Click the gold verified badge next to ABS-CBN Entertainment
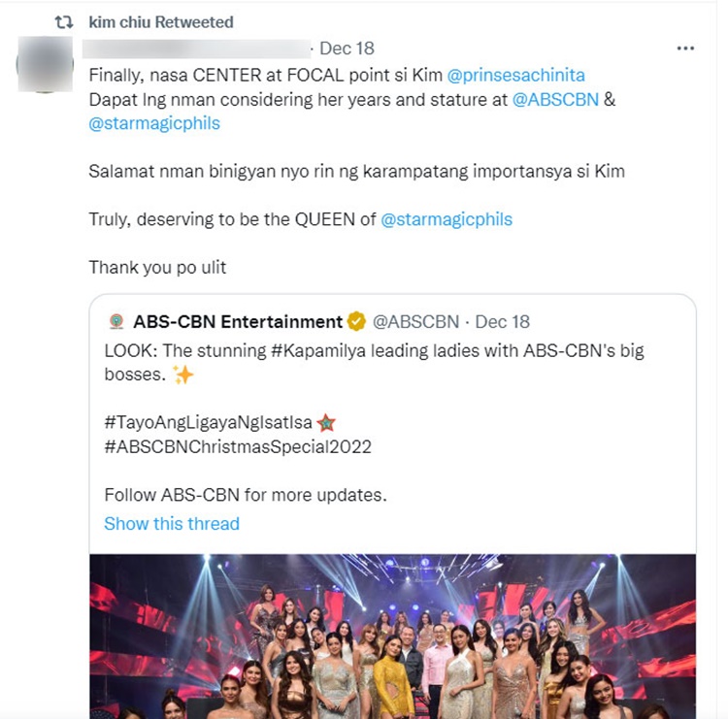 point(357,321)
